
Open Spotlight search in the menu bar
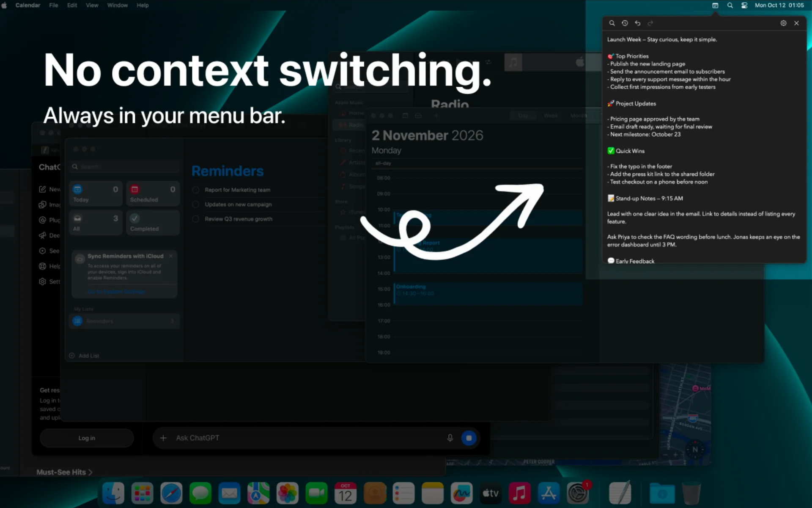[x=730, y=6]
